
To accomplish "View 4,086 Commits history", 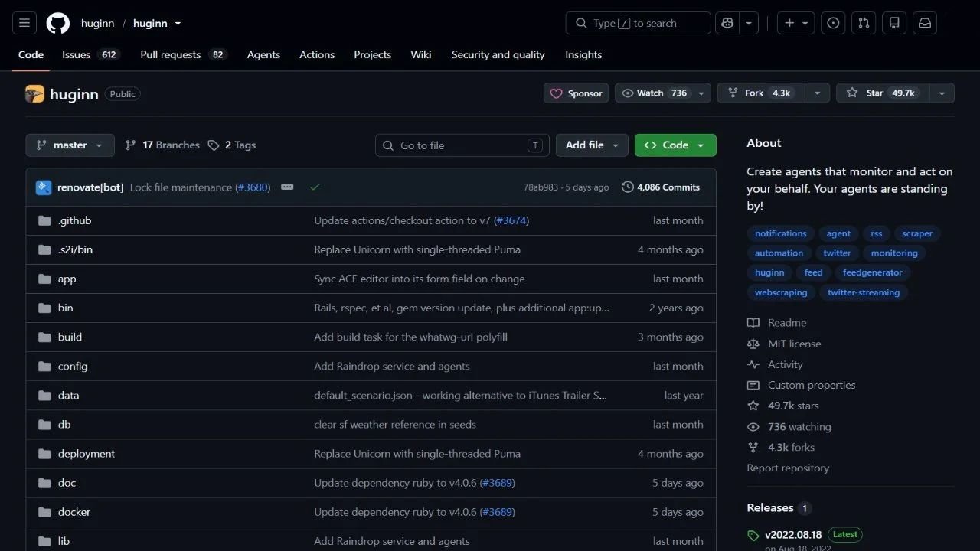I will tap(661, 187).
